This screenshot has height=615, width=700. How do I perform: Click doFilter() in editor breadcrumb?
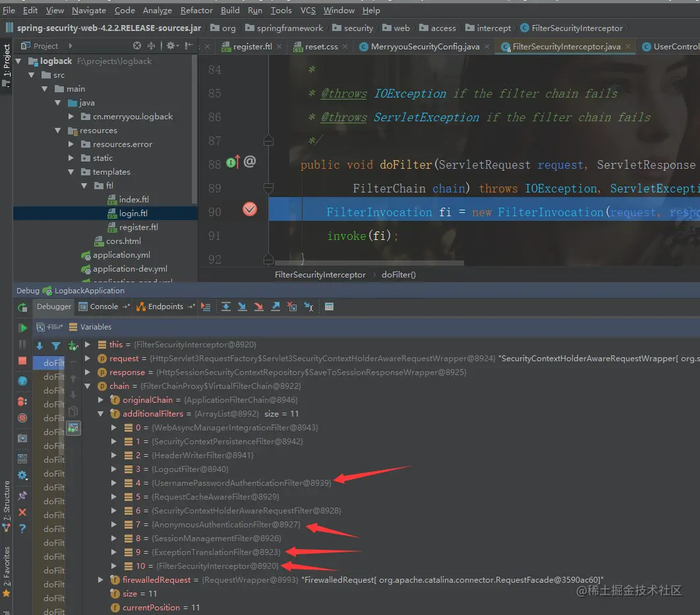point(398,274)
